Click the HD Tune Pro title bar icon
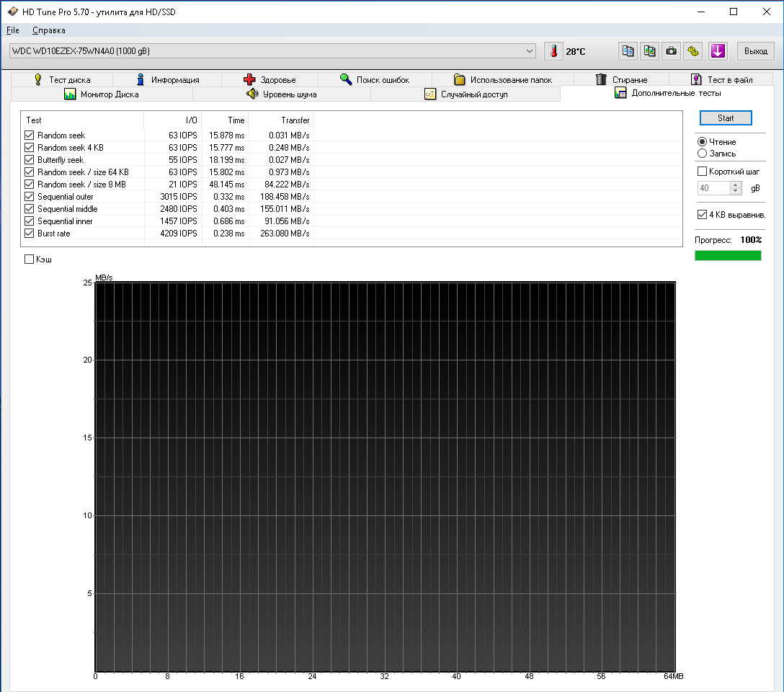This screenshot has height=692, width=784. [x=12, y=12]
